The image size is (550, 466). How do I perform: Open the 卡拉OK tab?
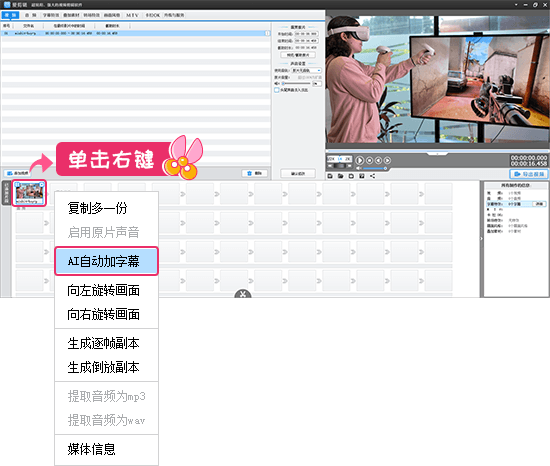(153, 15)
